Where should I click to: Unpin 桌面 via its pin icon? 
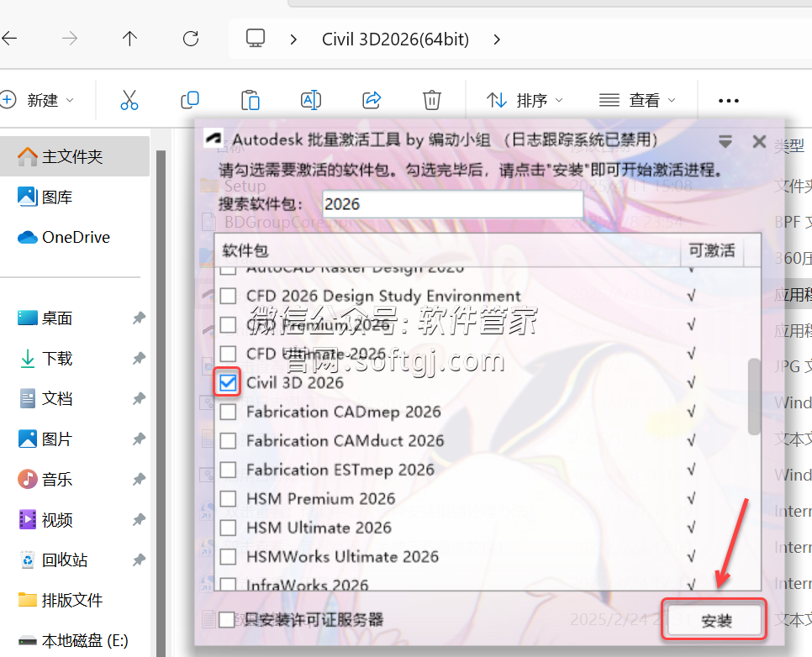pos(139,318)
